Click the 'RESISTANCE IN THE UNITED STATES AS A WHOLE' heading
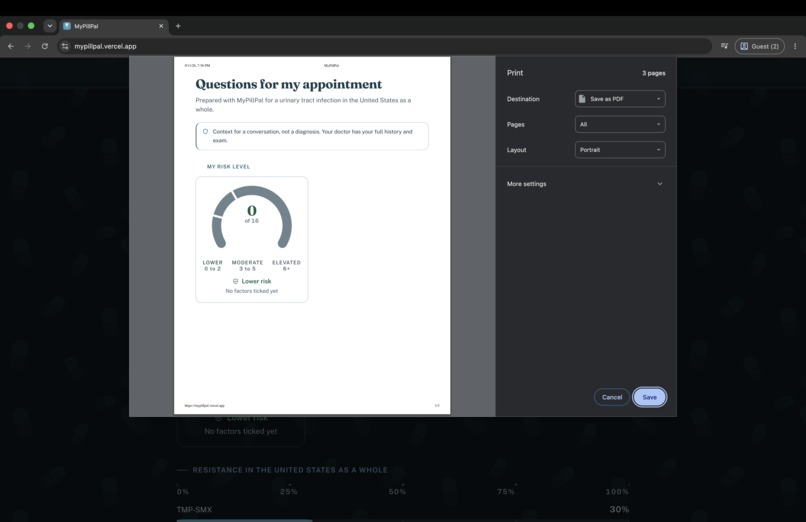The width and height of the screenshot is (806, 522). click(290, 470)
